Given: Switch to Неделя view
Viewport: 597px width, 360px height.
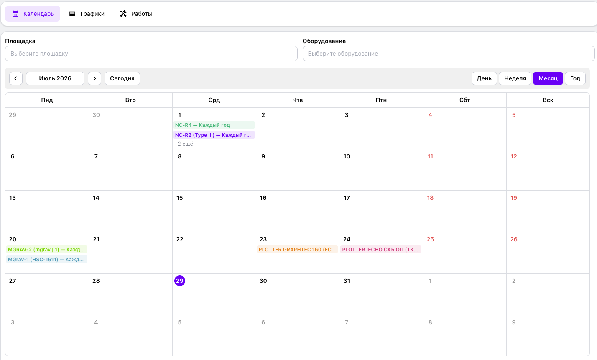Looking at the screenshot, I should tap(515, 78).
